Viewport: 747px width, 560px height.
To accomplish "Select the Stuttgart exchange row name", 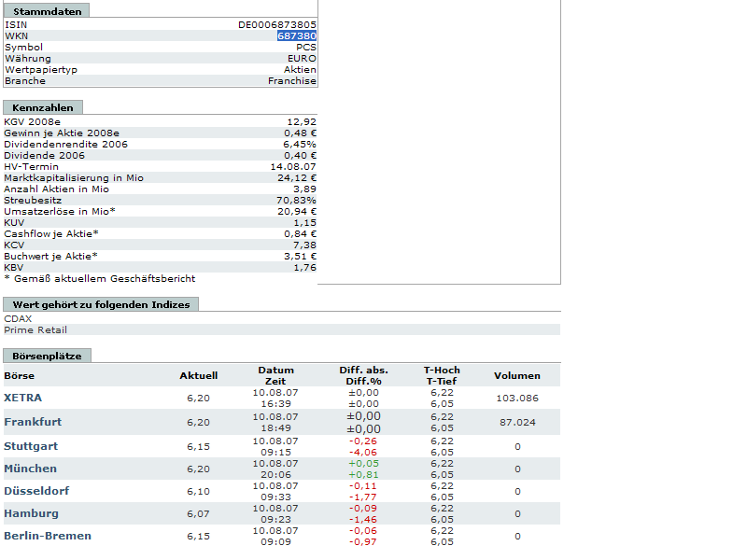I will click(x=31, y=446).
